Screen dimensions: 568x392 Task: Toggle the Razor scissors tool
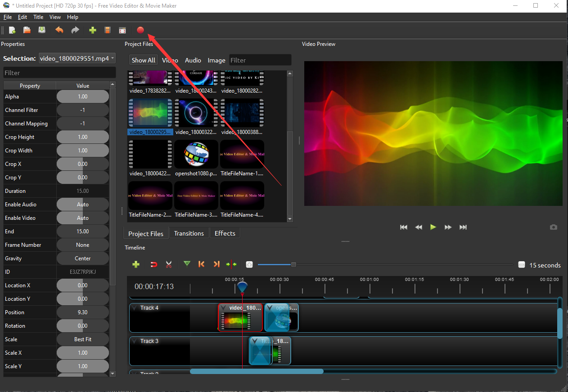point(169,264)
